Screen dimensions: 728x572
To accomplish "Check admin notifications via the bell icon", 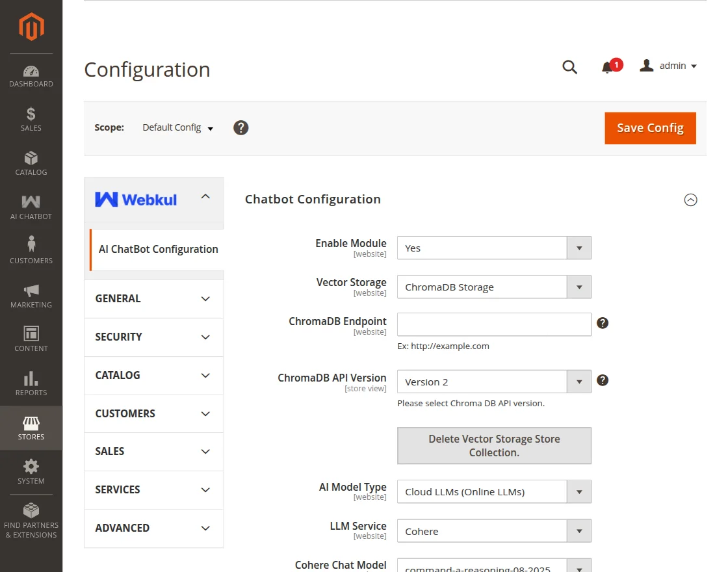I will (608, 66).
